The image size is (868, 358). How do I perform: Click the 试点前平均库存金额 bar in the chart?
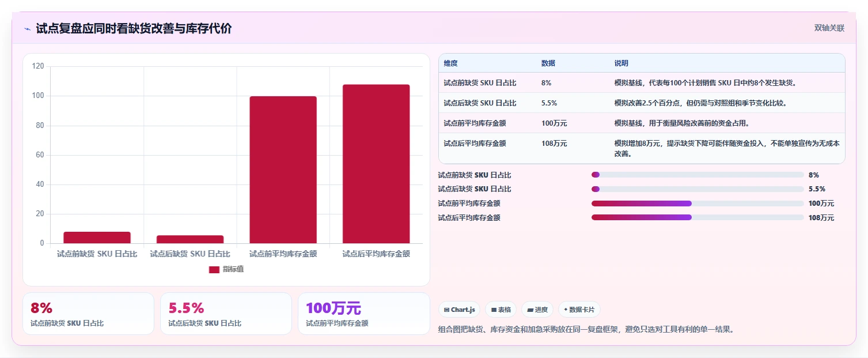(x=283, y=169)
